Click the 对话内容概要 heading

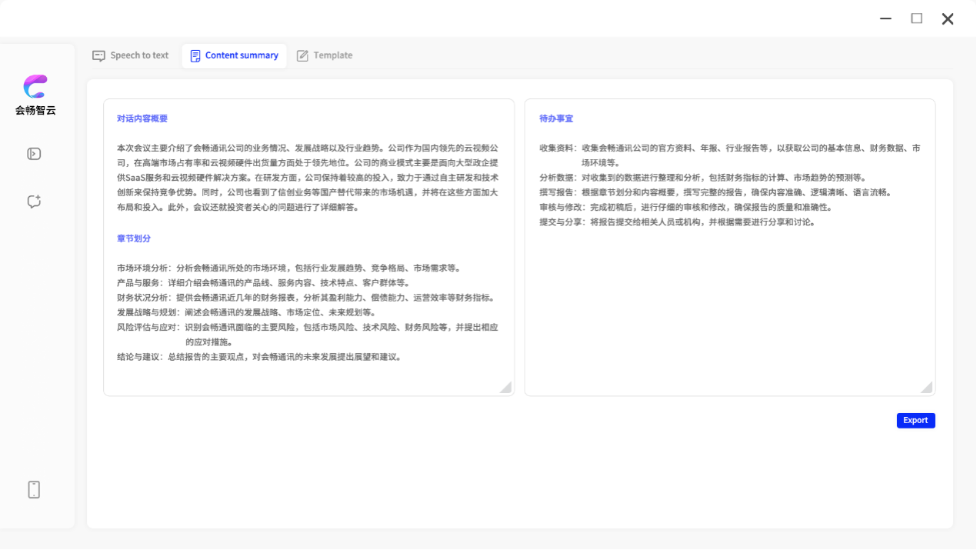142,118
